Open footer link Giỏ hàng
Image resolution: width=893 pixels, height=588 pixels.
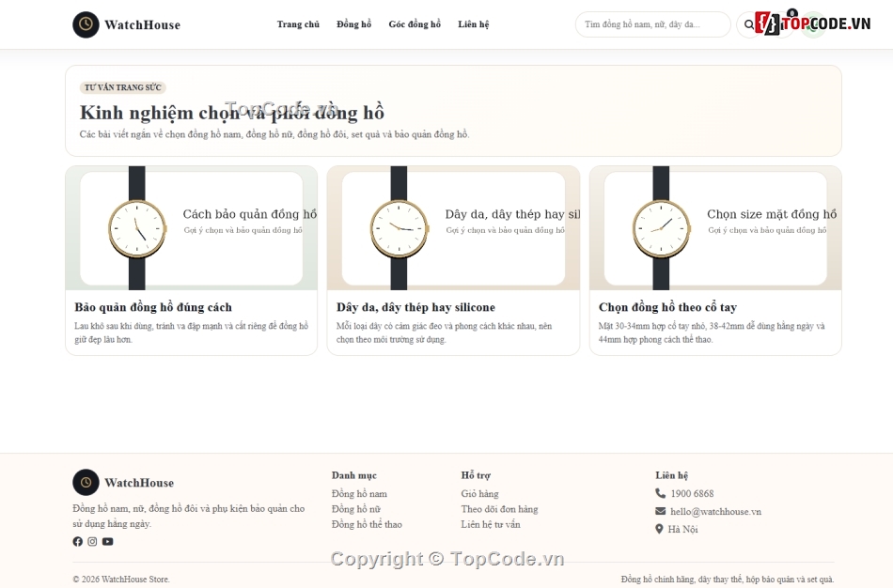pos(479,493)
